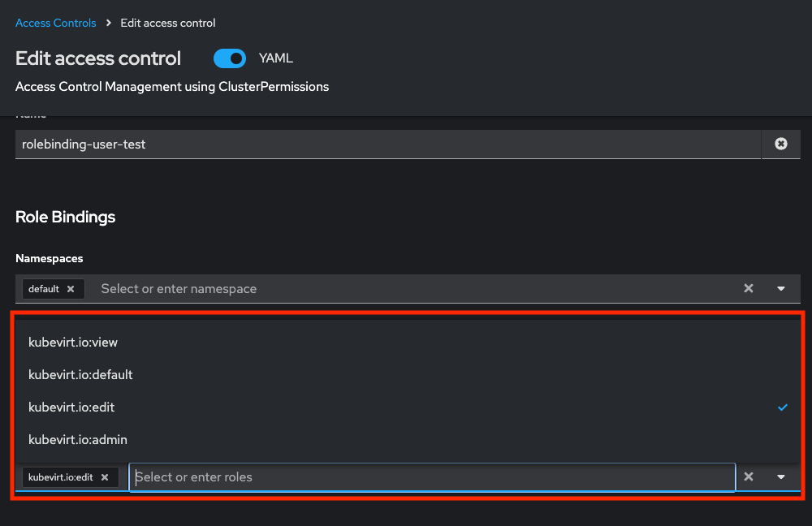The image size is (812, 526).
Task: Click the kubevirt.io:edit chip label
Action: click(x=61, y=477)
